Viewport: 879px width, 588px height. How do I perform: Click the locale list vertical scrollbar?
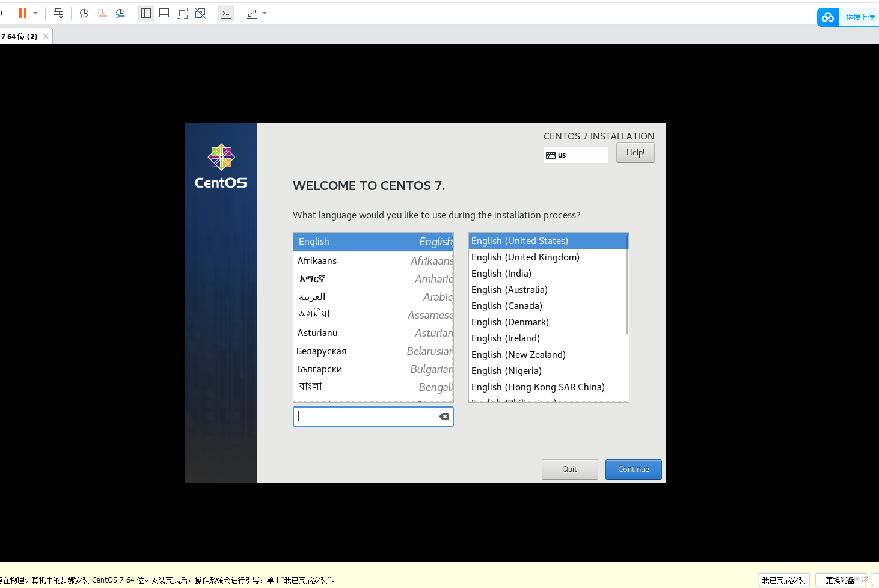[627, 284]
